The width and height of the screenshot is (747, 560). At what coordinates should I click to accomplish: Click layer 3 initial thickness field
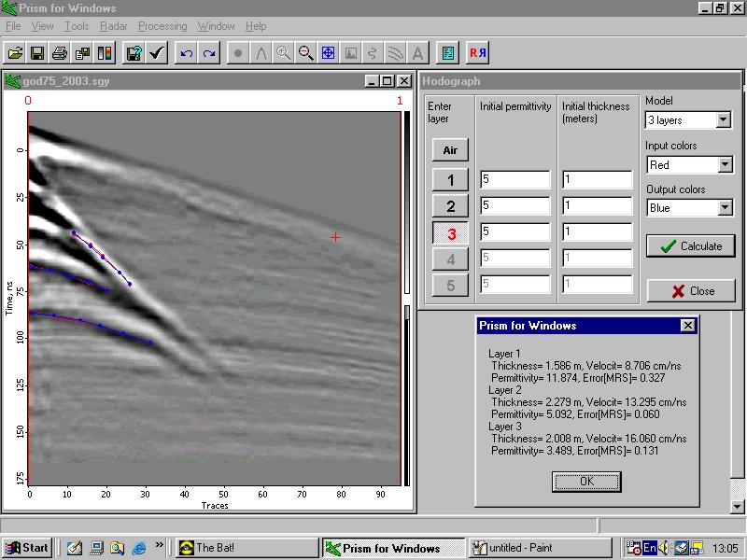tap(598, 231)
